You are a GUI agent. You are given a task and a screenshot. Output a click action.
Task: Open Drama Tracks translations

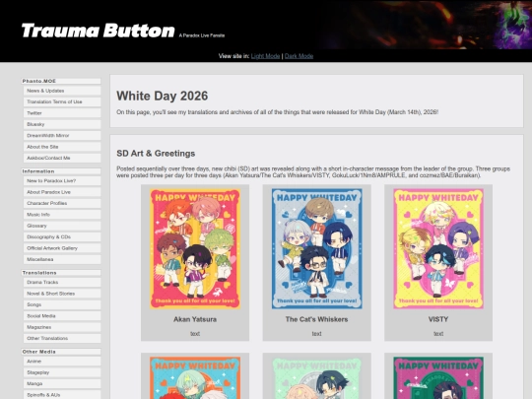(x=62, y=283)
